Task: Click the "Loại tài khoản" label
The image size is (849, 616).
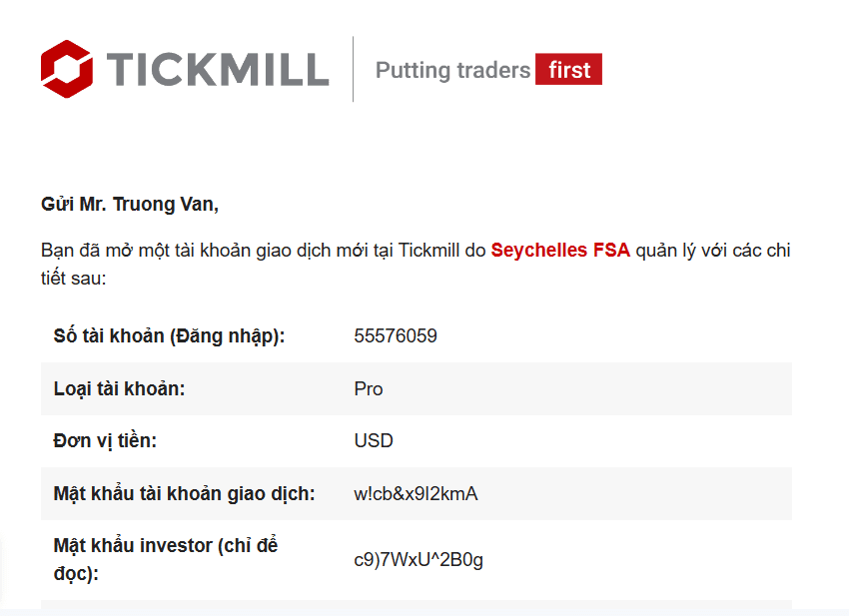Action: coord(119,388)
